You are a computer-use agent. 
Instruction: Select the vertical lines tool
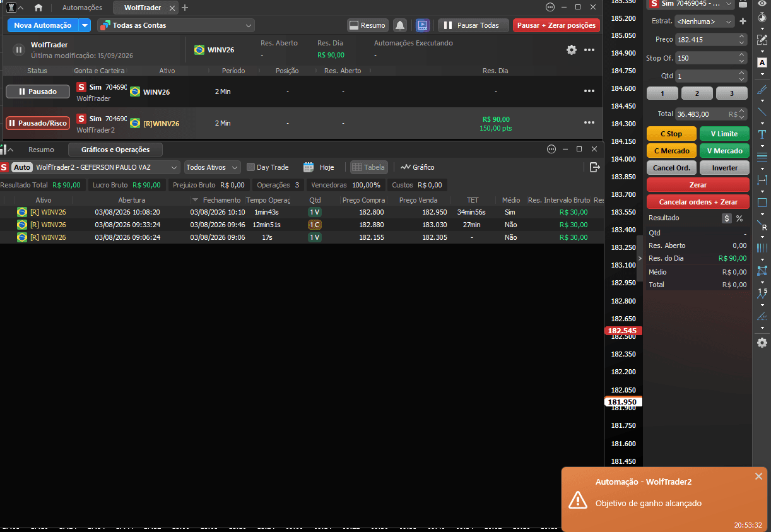click(x=762, y=248)
